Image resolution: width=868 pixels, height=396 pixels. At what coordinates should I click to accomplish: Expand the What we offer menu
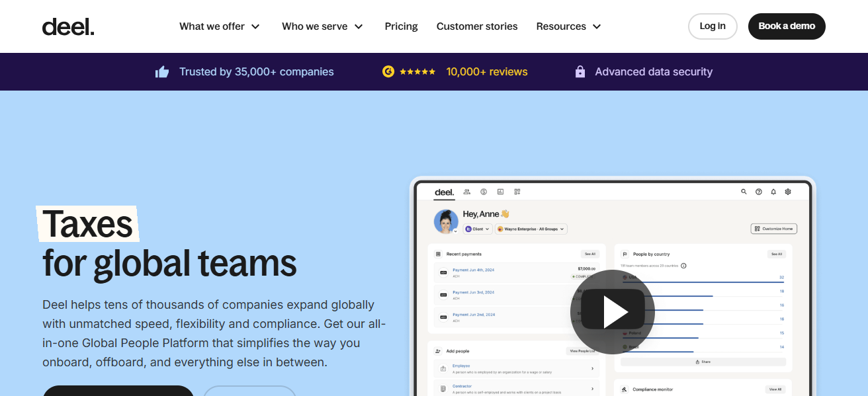220,26
